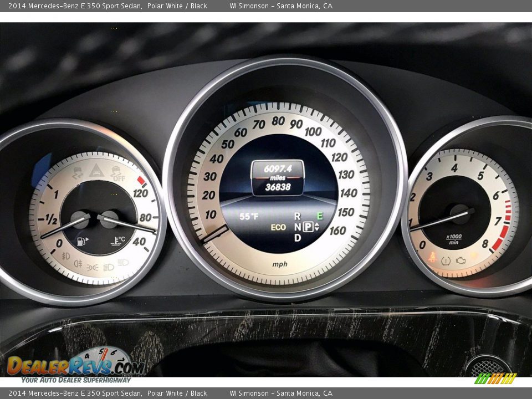Click the ESP OFF indicator icon
The height and width of the screenshot is (399, 532).
(117, 173)
